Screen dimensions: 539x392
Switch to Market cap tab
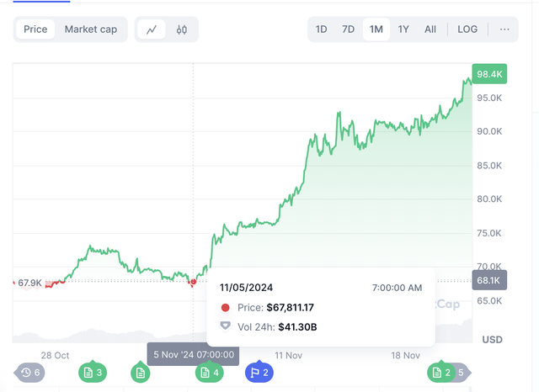pyautogui.click(x=91, y=29)
